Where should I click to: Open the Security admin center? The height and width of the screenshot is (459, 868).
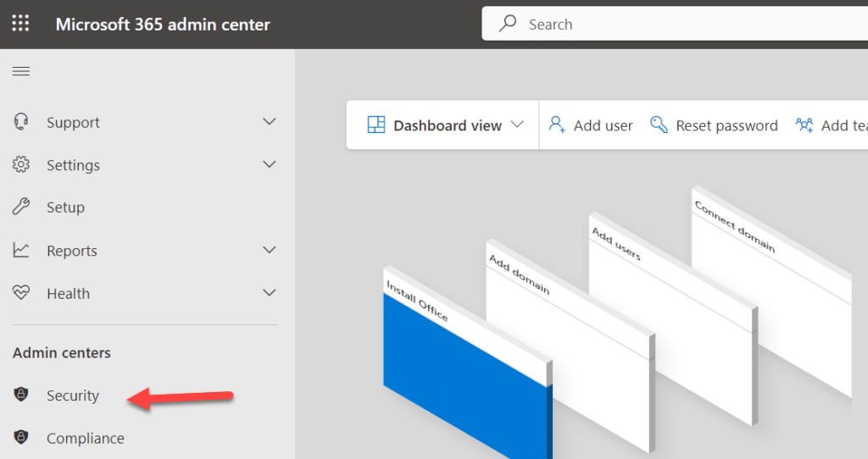pyautogui.click(x=73, y=395)
